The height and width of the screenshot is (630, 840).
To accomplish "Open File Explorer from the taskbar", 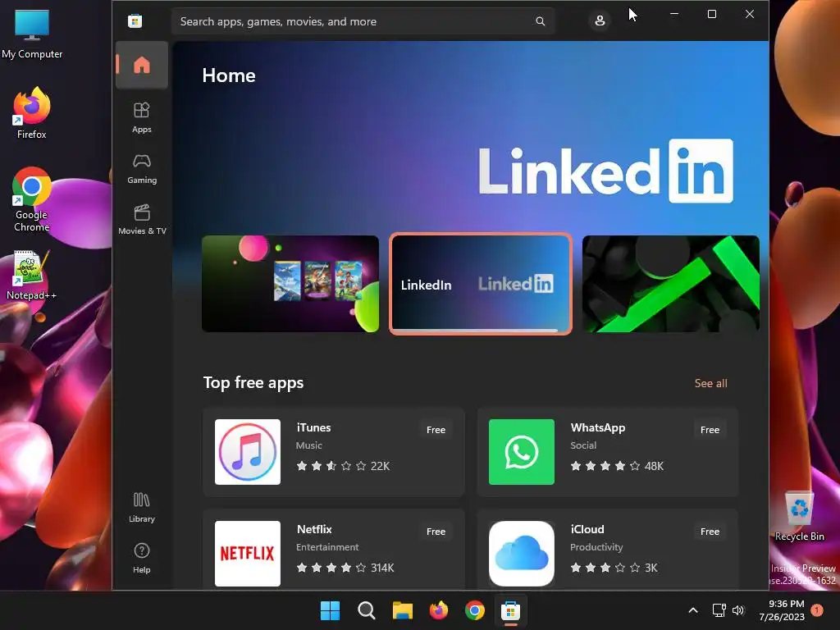I will coord(402,610).
